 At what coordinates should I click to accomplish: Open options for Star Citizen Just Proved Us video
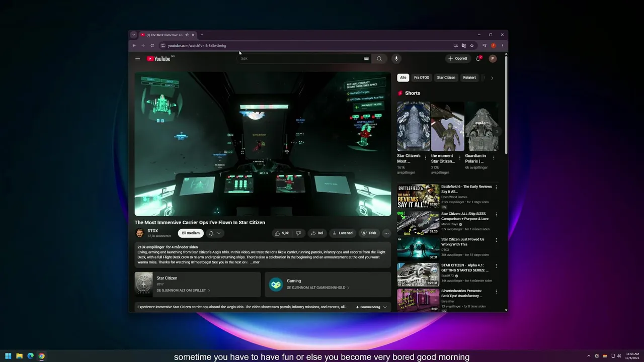tap(496, 240)
